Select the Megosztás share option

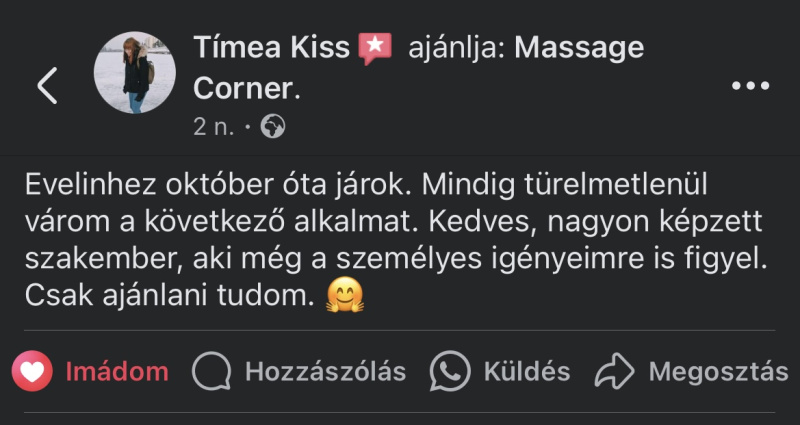(718, 372)
